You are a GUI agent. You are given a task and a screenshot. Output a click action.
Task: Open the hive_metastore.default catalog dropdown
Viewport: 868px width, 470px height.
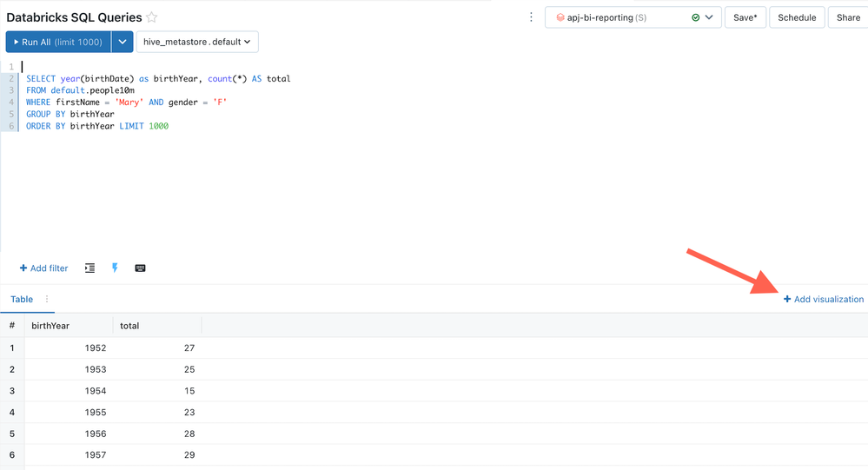(196, 42)
